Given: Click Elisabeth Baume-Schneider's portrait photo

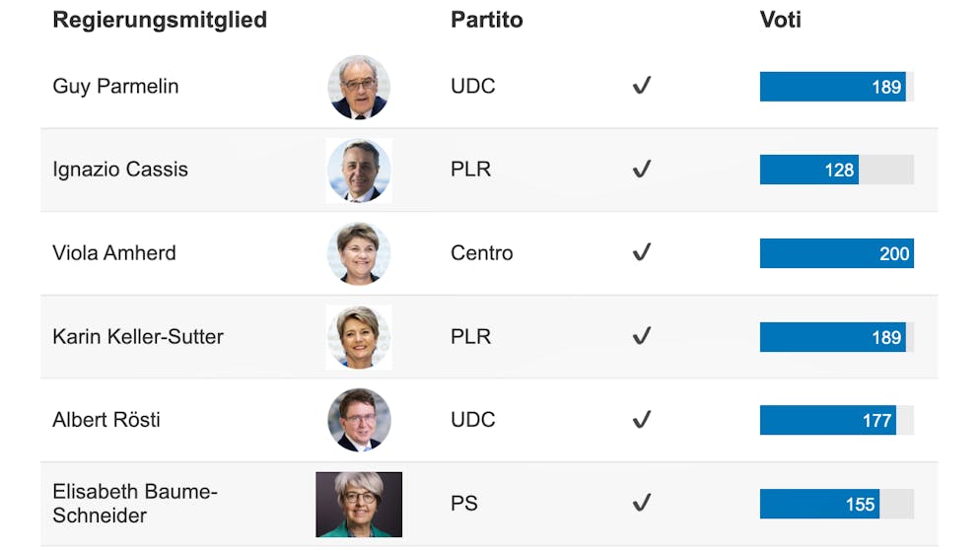Looking at the screenshot, I should 359,504.
